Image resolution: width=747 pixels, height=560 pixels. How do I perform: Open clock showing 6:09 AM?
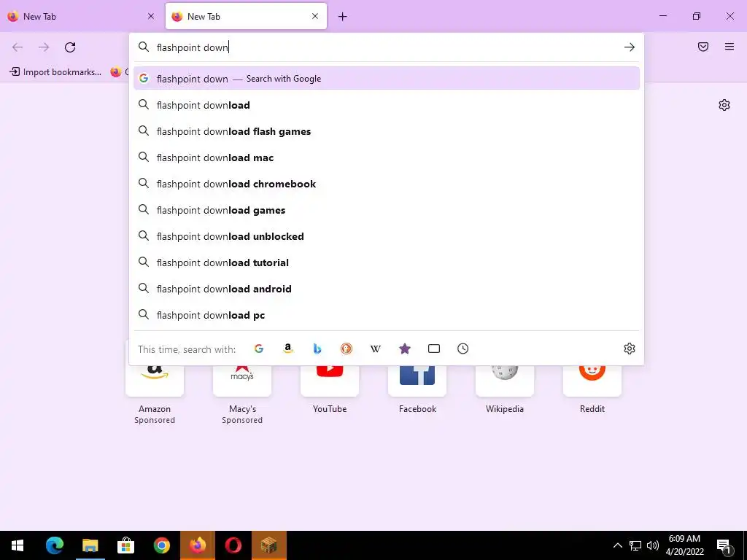(684, 545)
